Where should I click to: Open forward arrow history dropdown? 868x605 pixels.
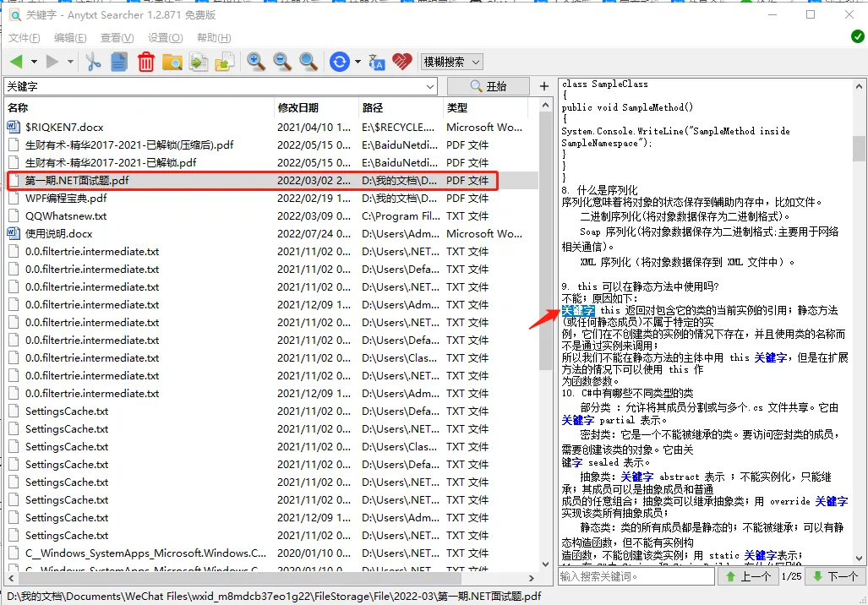[70, 62]
